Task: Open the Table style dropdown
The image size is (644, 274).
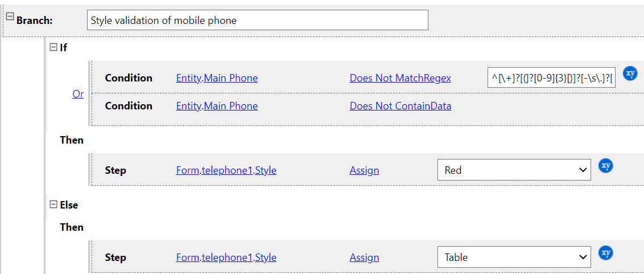Action: pyautogui.click(x=514, y=257)
